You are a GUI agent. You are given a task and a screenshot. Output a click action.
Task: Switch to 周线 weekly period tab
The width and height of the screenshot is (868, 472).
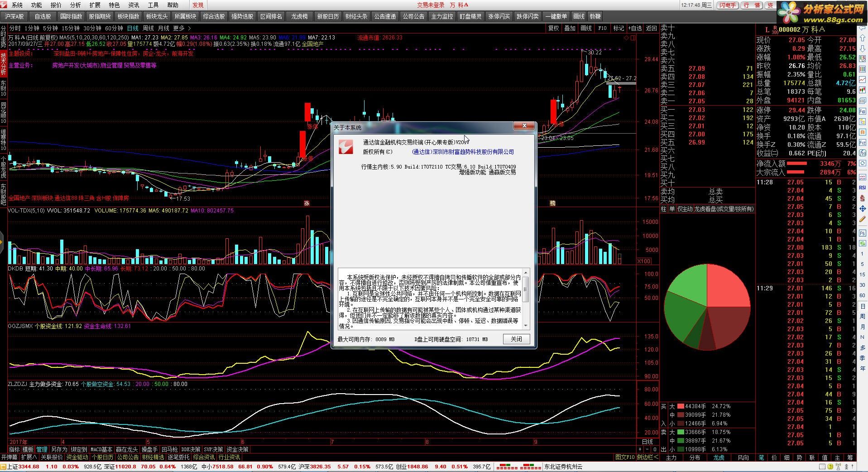[148, 28]
